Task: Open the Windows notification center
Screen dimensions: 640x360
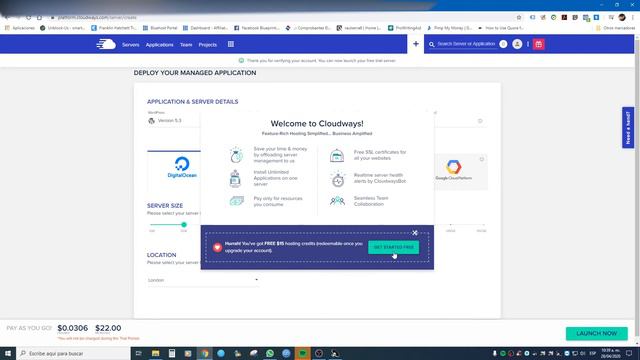Action: (629, 353)
